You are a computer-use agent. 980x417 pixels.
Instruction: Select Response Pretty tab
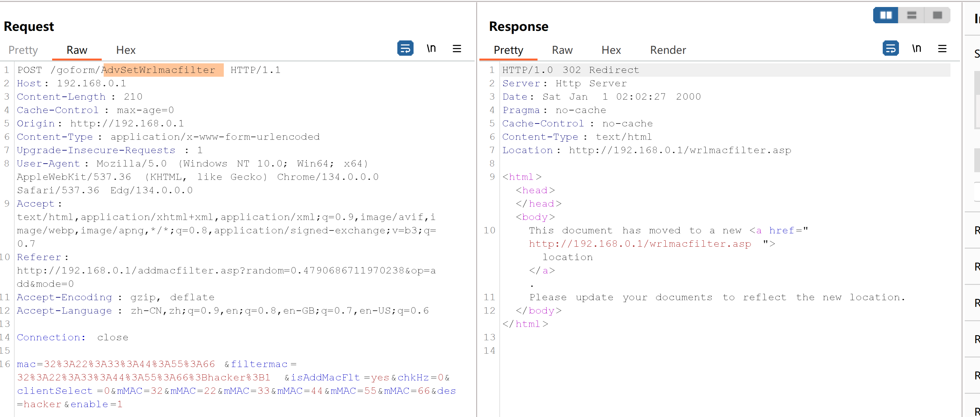coord(508,50)
